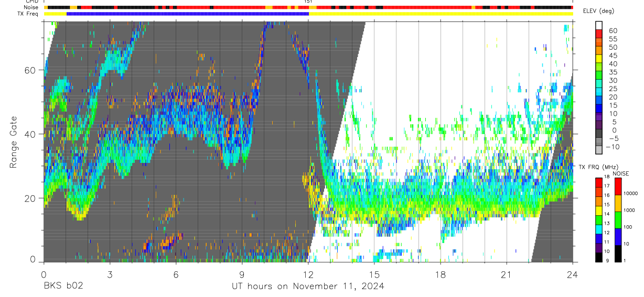The width and height of the screenshot is (644, 297).
Task: Click the '9' MHz value on TX FRQ scale
Action: (607, 261)
